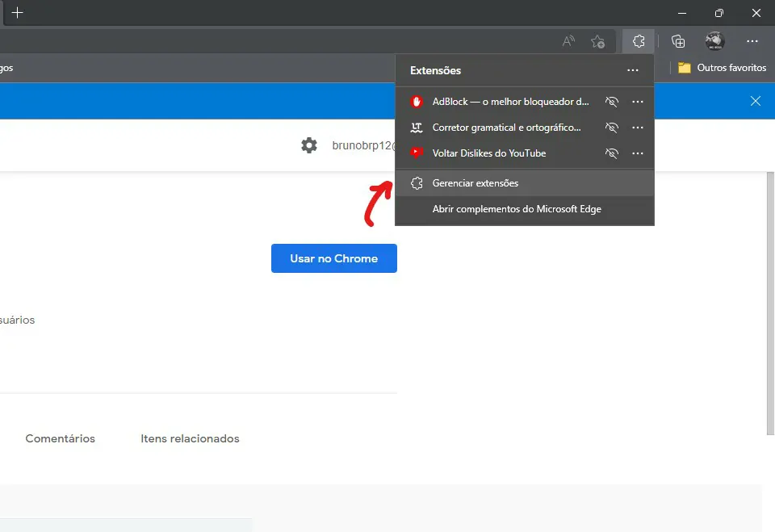This screenshot has height=532, width=775.
Task: Click the Usar no Chrome button
Action: [334, 258]
